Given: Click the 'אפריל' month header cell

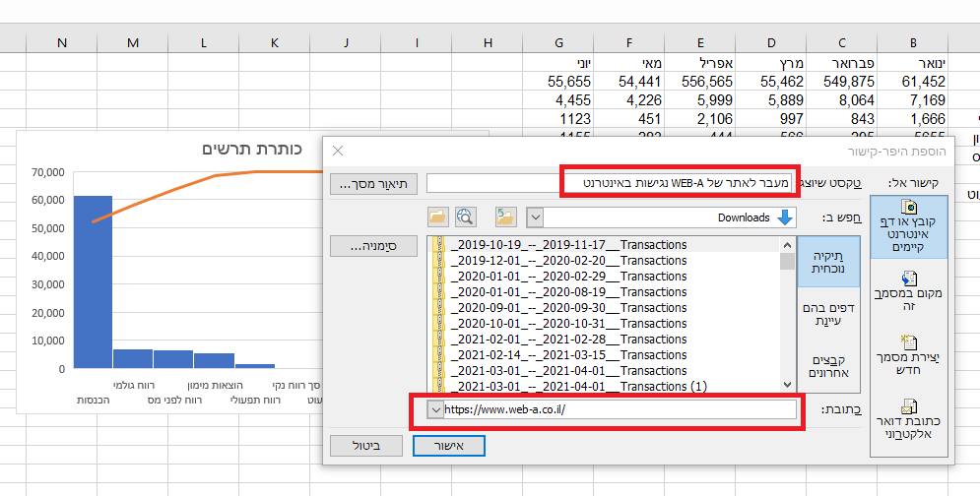Looking at the screenshot, I should coord(700,62).
